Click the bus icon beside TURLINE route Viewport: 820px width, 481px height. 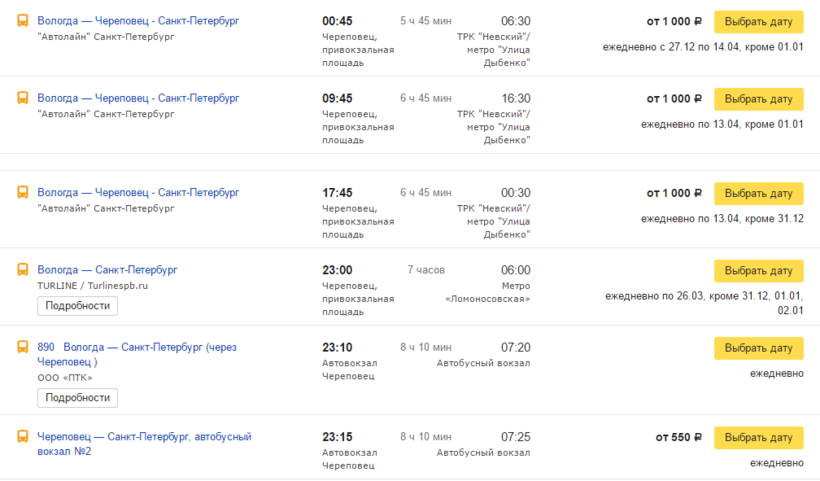22,270
